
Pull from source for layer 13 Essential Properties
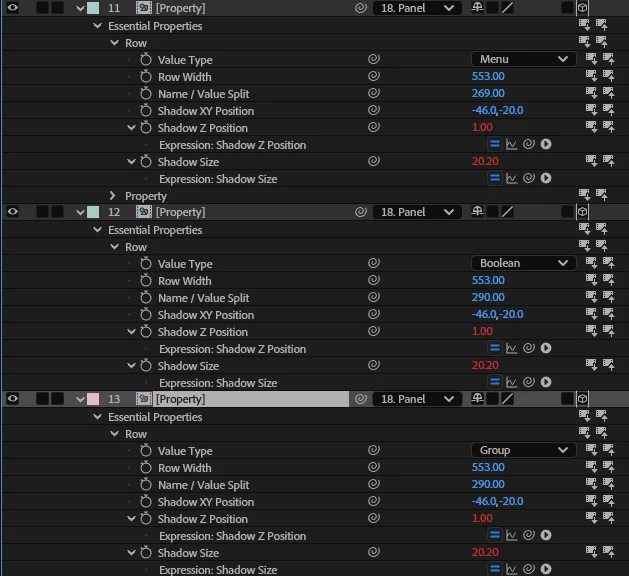coord(584,416)
